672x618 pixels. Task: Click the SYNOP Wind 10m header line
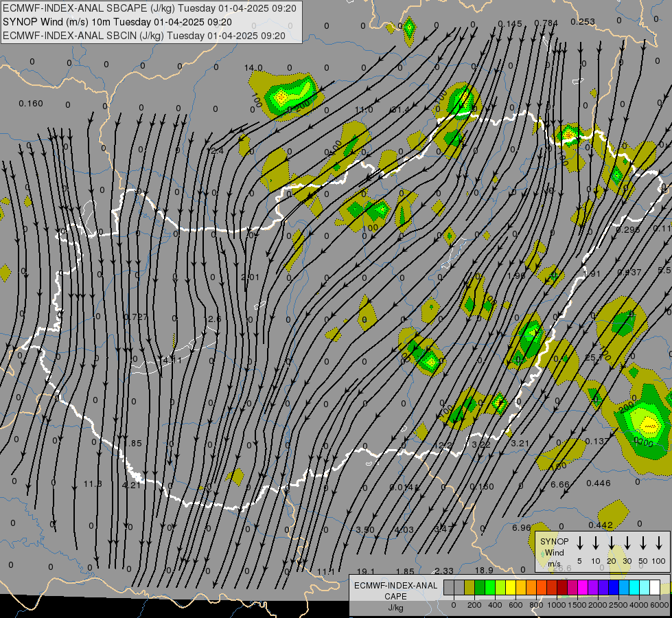pos(117,22)
